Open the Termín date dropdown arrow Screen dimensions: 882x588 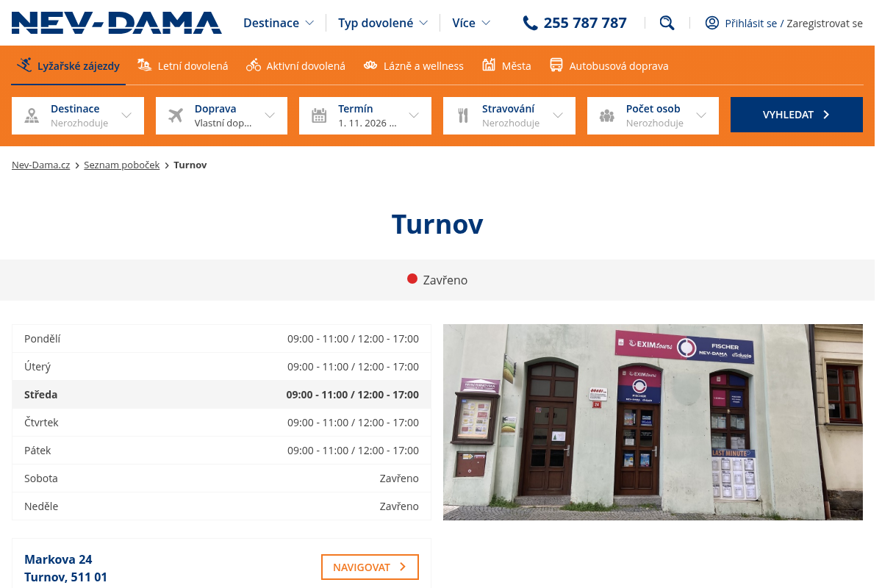pos(414,115)
